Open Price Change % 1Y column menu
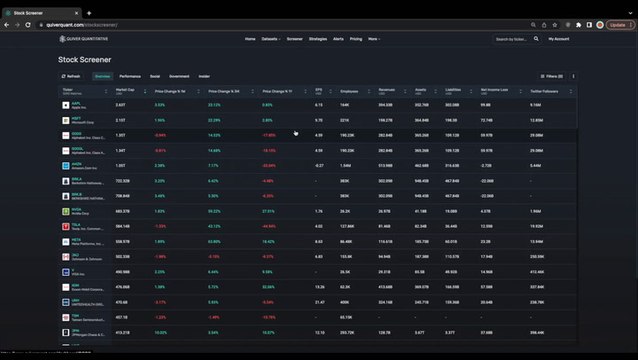Screen dimensions: 638x360 (306, 92)
